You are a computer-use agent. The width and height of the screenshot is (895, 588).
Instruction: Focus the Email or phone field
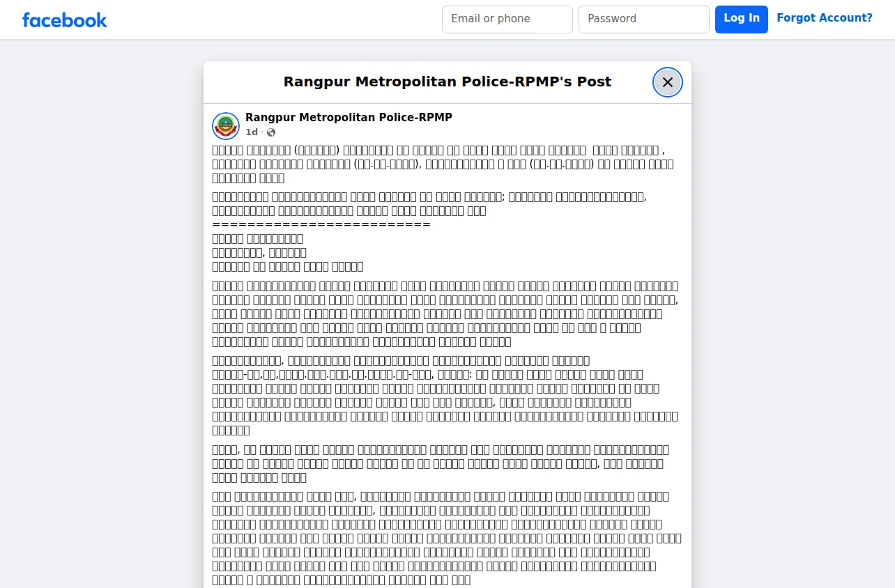[507, 20]
